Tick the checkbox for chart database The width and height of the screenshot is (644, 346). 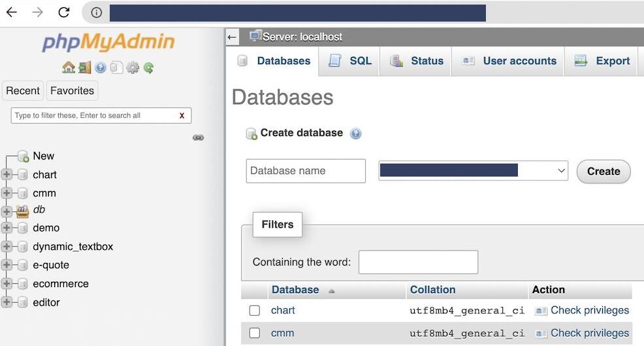(x=255, y=311)
